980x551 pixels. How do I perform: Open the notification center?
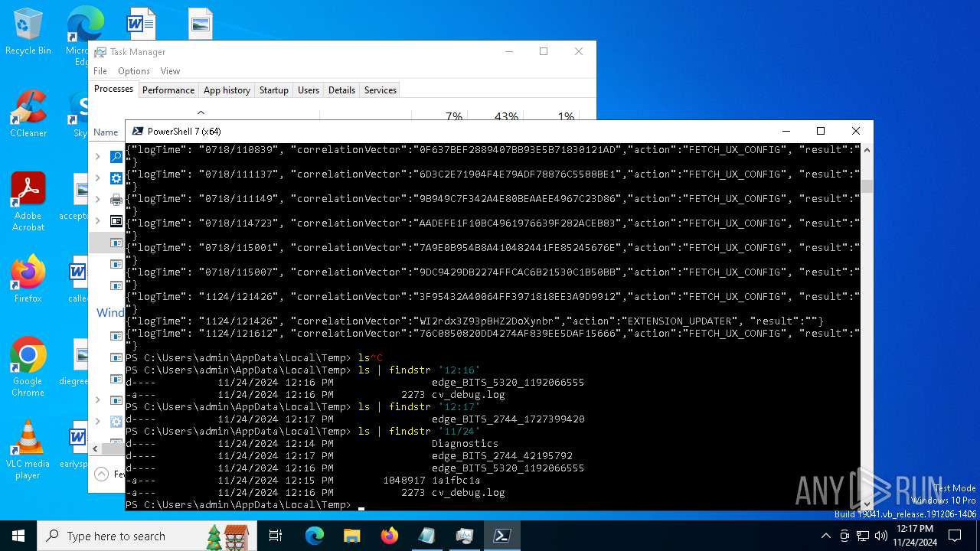(x=955, y=536)
